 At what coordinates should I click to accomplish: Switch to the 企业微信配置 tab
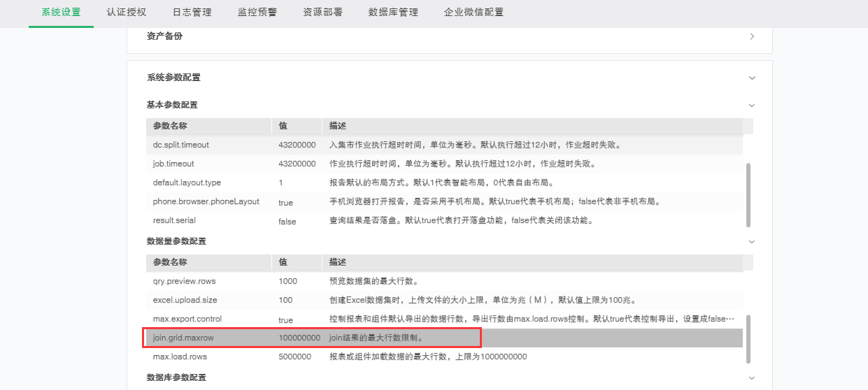474,13
